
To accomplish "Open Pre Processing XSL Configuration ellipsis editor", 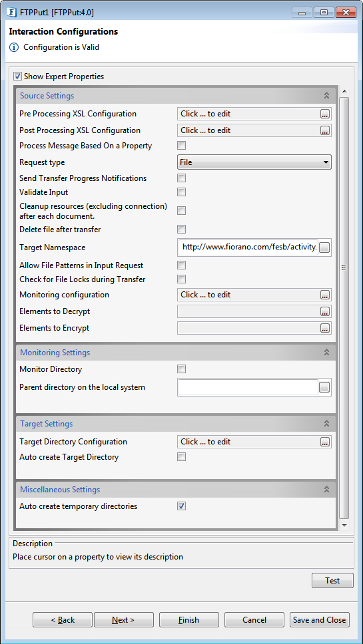I will 325,114.
